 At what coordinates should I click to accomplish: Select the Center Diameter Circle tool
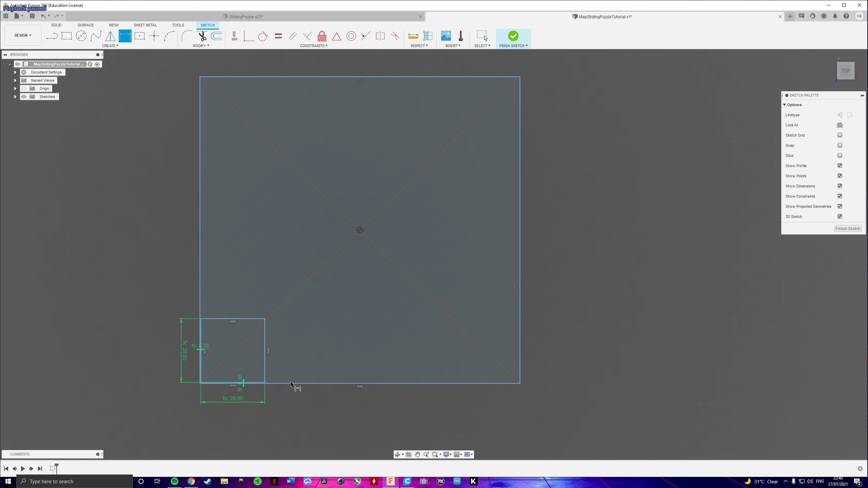81,36
